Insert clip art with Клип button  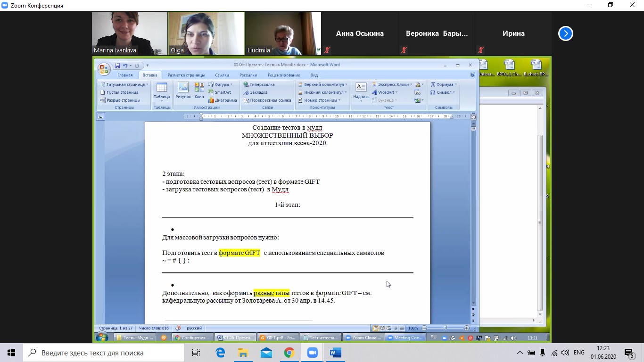click(199, 90)
